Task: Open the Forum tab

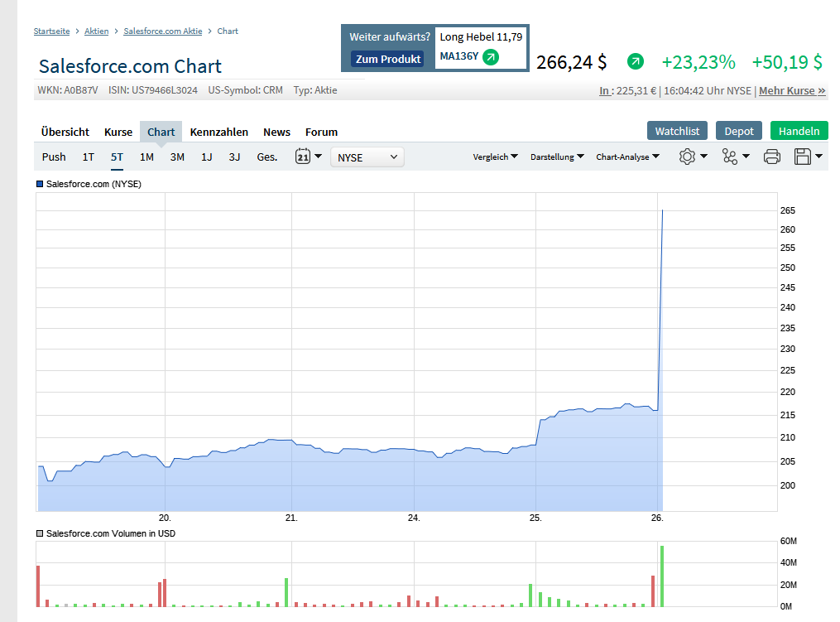Action: coord(321,132)
